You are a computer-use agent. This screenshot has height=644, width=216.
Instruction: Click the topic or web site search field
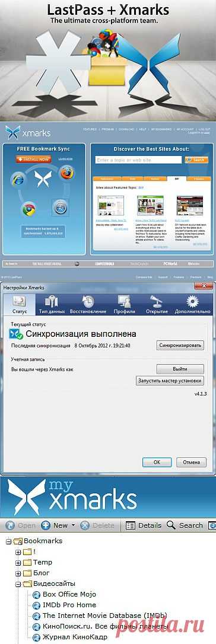[138, 160]
